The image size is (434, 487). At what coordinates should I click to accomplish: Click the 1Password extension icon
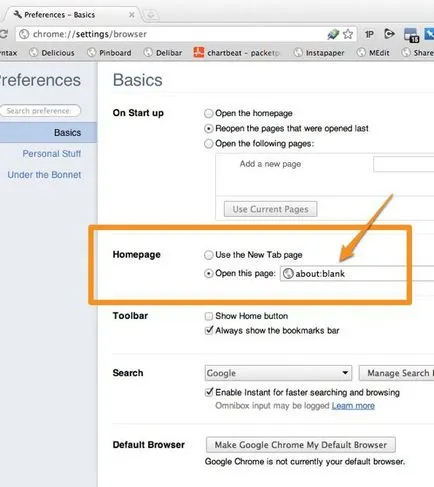(x=369, y=34)
